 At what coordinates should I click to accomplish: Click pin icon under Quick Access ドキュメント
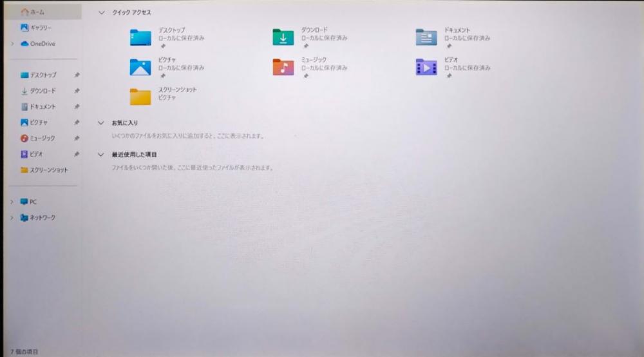pos(449,46)
